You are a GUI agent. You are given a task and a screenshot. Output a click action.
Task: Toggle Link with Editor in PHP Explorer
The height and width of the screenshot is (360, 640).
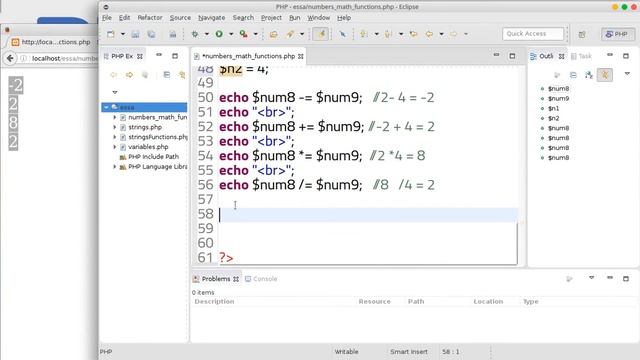click(182, 75)
